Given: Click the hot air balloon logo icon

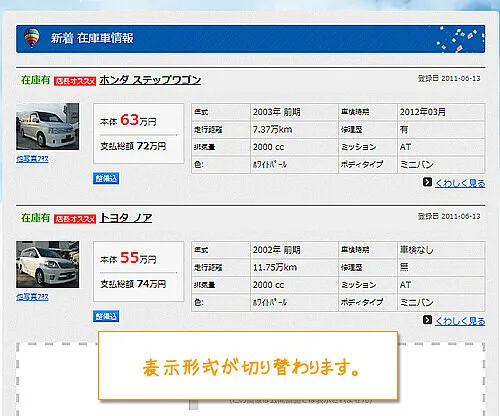Looking at the screenshot, I should point(32,38).
